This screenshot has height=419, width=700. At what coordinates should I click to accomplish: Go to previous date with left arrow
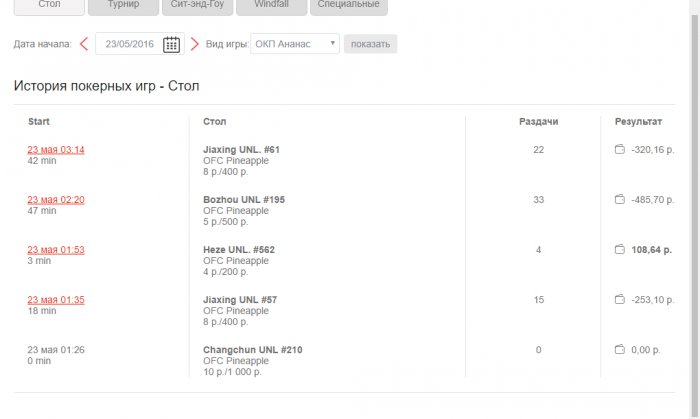(84, 44)
